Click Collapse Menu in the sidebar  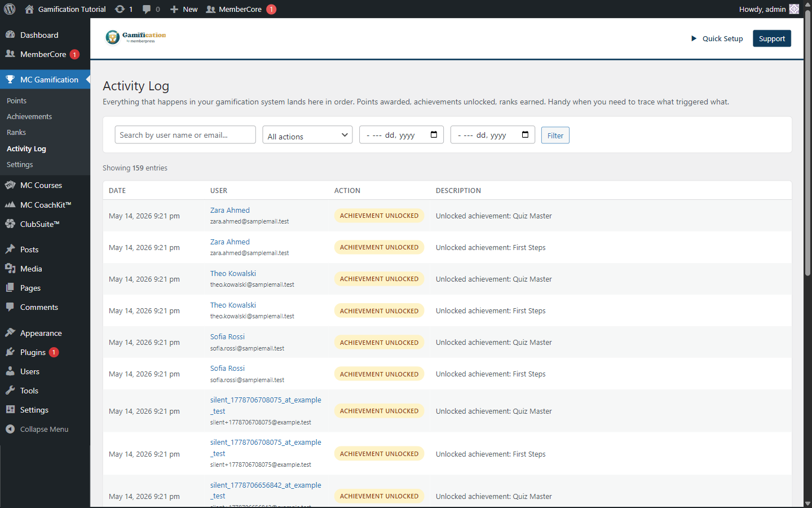tap(45, 429)
